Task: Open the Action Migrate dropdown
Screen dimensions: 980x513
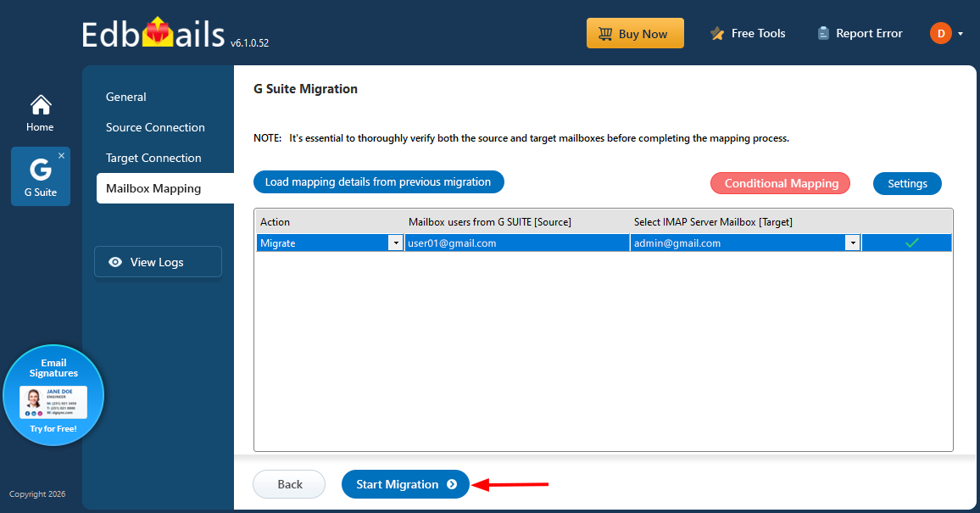Action: [395, 243]
